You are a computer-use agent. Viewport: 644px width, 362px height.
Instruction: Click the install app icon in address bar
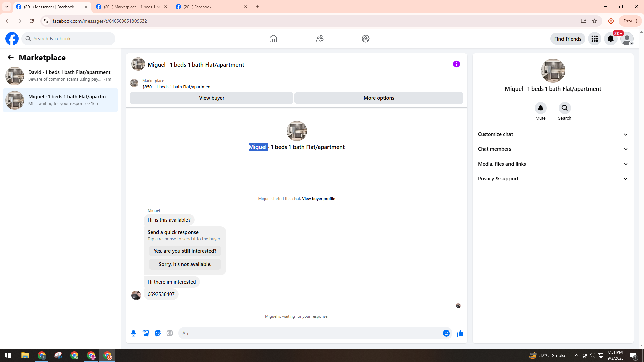(x=584, y=21)
